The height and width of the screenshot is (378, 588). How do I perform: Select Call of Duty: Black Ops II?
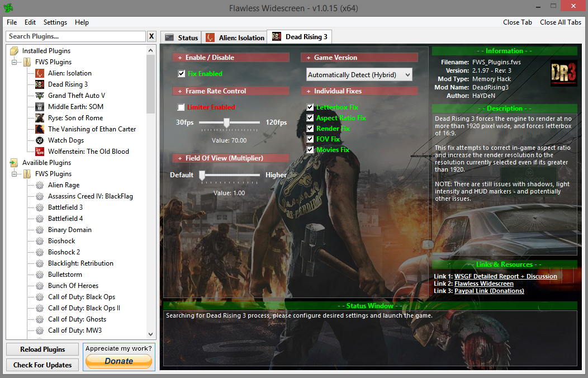click(x=84, y=308)
